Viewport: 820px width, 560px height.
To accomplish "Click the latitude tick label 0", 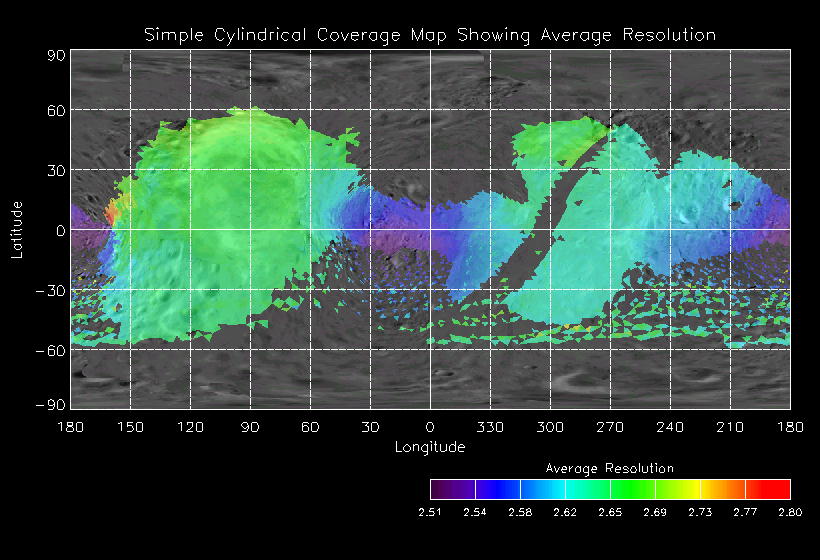I will (x=61, y=231).
